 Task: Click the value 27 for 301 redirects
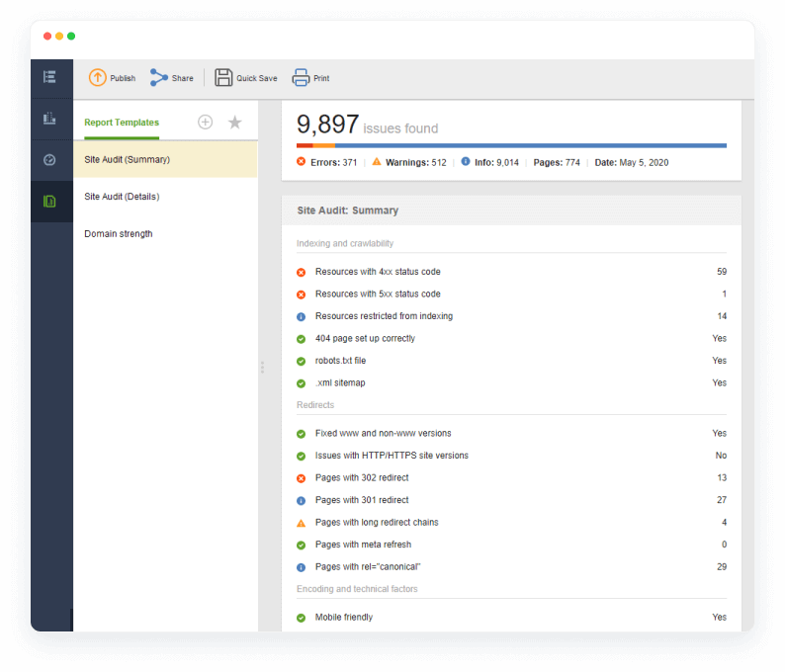722,500
